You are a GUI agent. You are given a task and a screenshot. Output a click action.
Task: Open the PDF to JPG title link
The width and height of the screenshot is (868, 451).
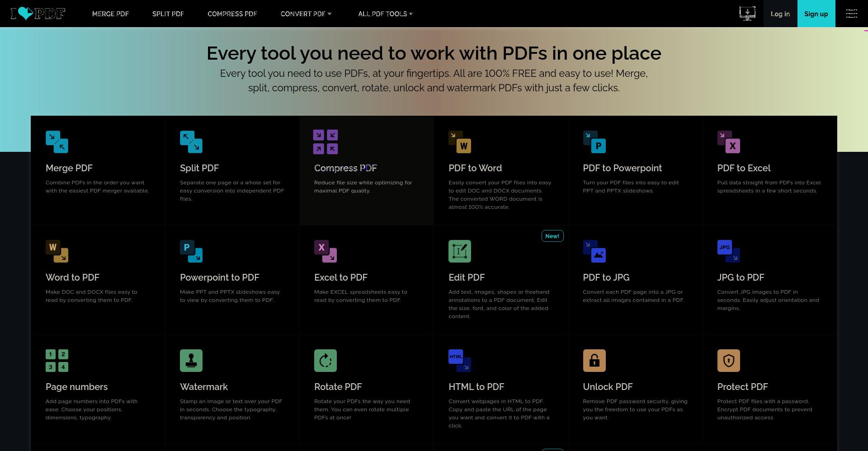click(606, 277)
